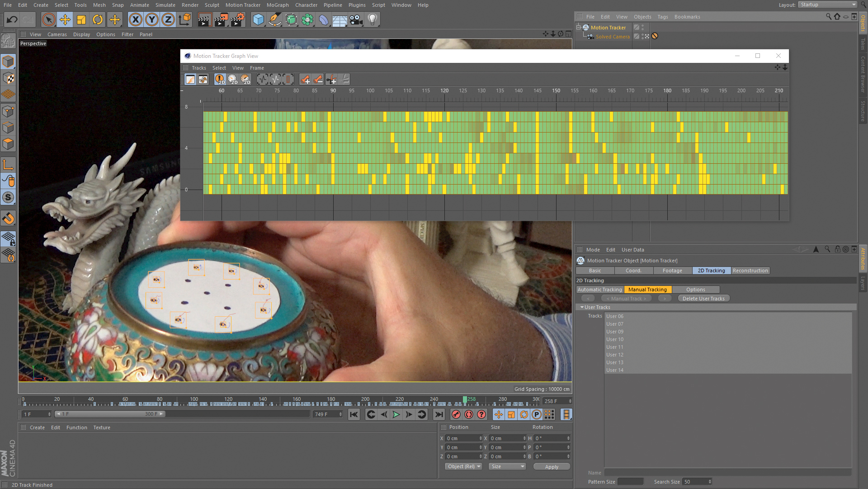
Task: Switch to the Footage tab
Action: (672, 271)
